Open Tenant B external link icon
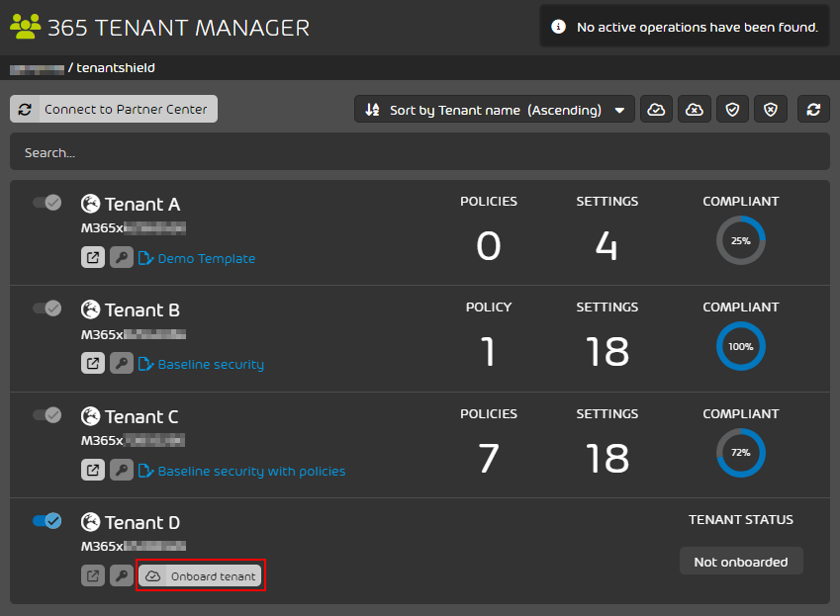Viewport: 840px width, 616px height. pos(93,364)
